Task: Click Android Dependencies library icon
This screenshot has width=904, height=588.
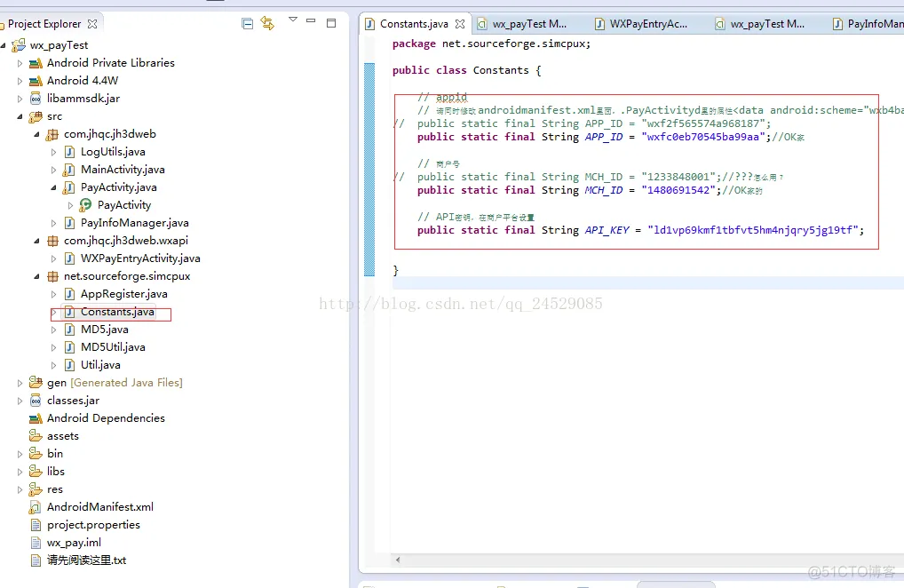Action: (x=36, y=418)
